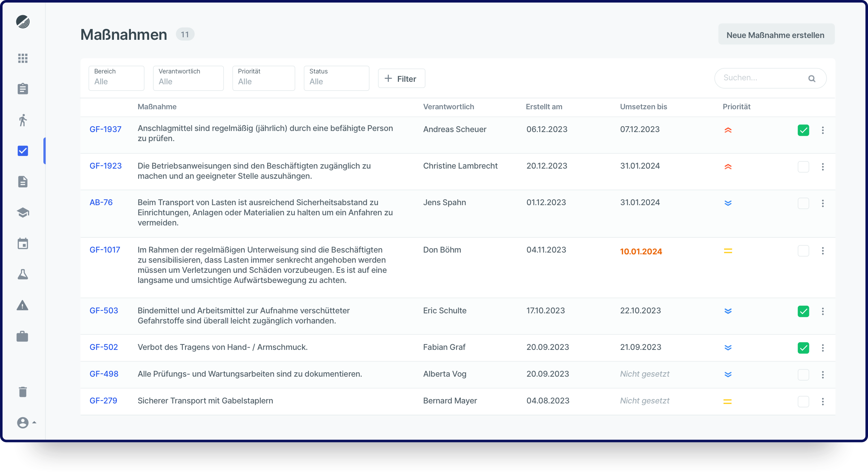The width and height of the screenshot is (868, 474).
Task: Open the Status filter dropdown
Action: [x=336, y=78]
